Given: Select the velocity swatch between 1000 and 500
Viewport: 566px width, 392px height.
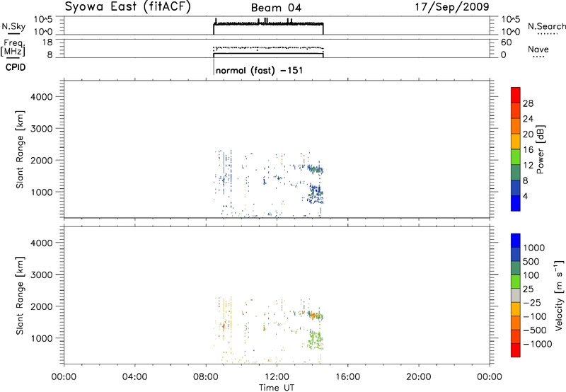Looking at the screenshot, I should tap(516, 254).
